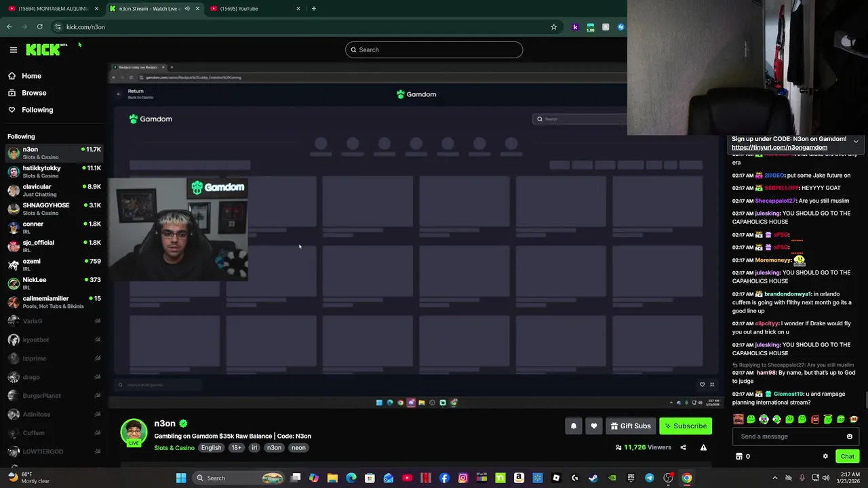Open Windows Start menu
868x488 pixels.
click(x=181, y=478)
